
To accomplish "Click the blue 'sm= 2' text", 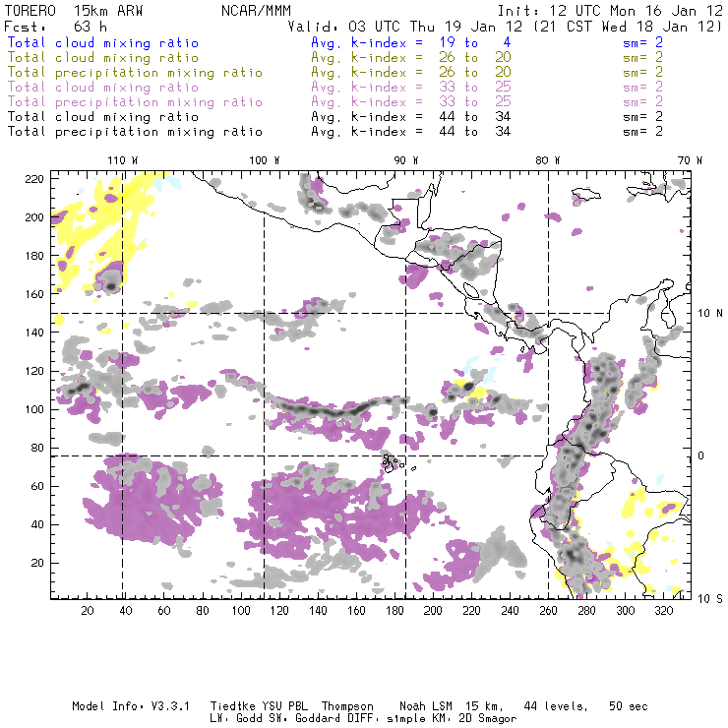I will click(642, 42).
